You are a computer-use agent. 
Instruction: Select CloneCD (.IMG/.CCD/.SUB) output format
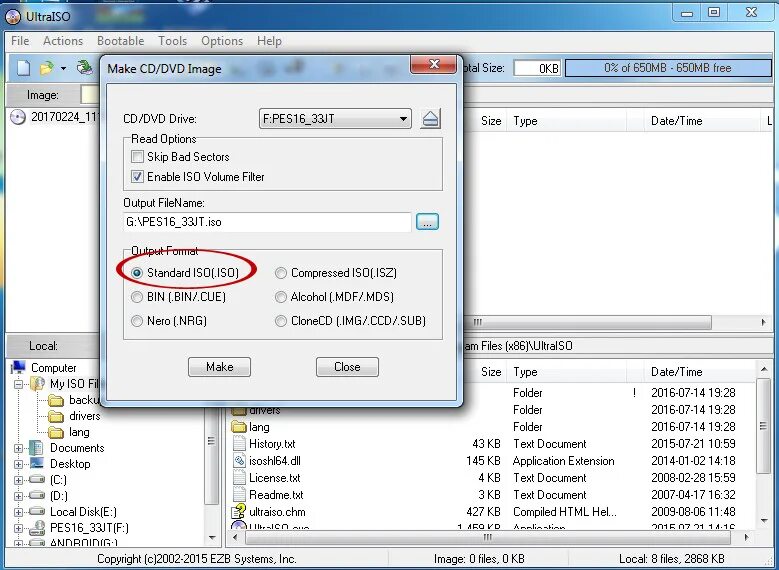pos(281,321)
